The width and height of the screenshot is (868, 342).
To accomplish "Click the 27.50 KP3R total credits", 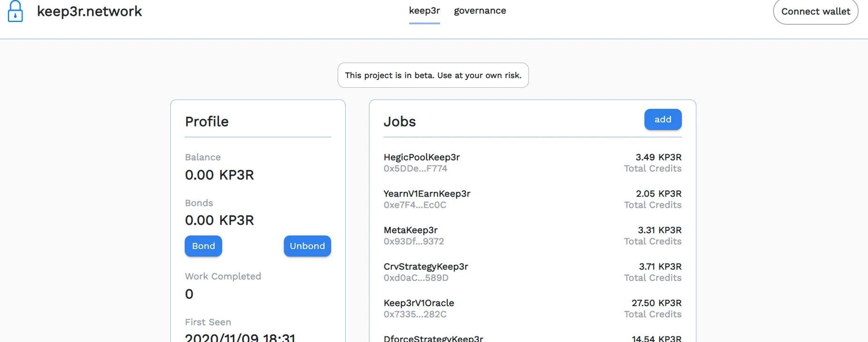I will point(656,303).
